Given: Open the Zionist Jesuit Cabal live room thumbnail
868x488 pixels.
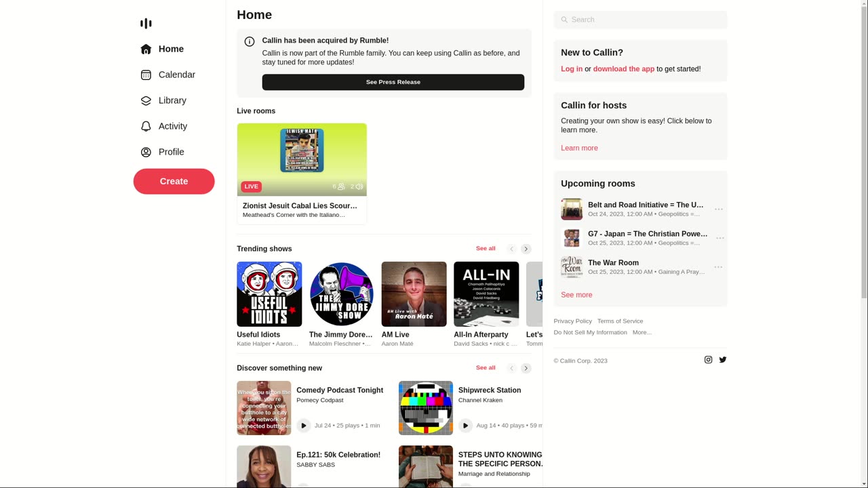Looking at the screenshot, I should point(302,160).
